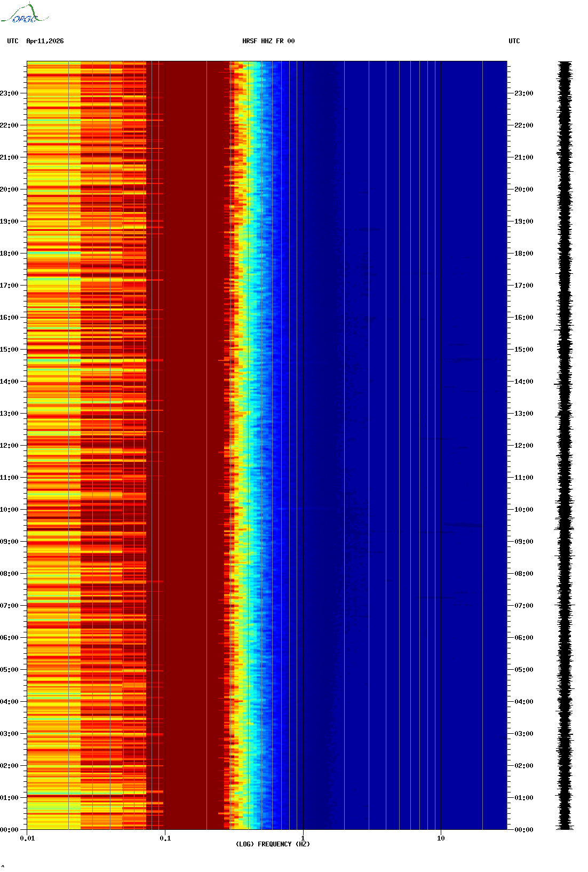Click the left 17:00 time label

(9, 286)
